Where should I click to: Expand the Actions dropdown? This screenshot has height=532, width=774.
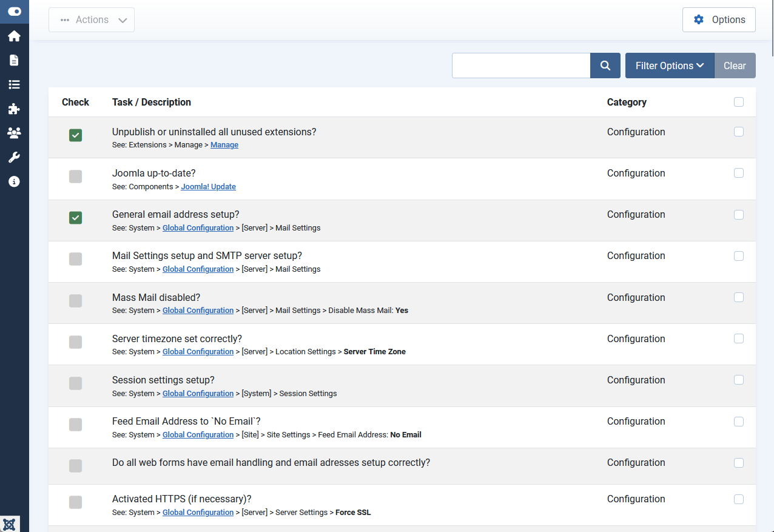(x=92, y=20)
